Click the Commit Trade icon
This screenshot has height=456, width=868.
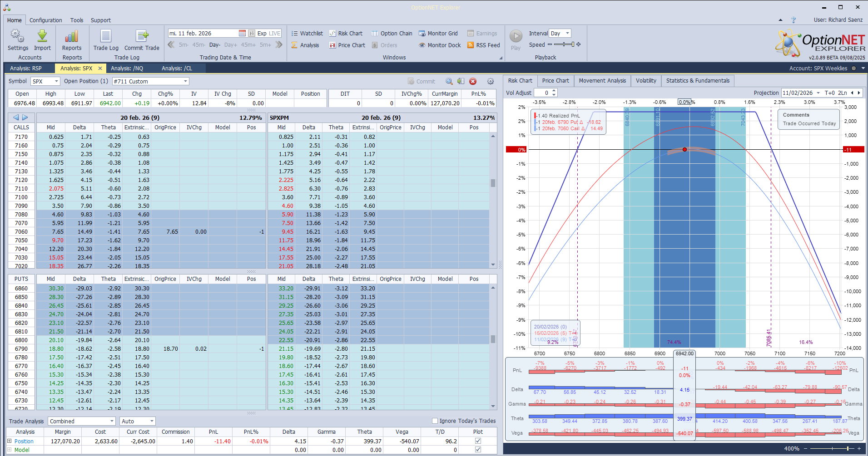(142, 36)
